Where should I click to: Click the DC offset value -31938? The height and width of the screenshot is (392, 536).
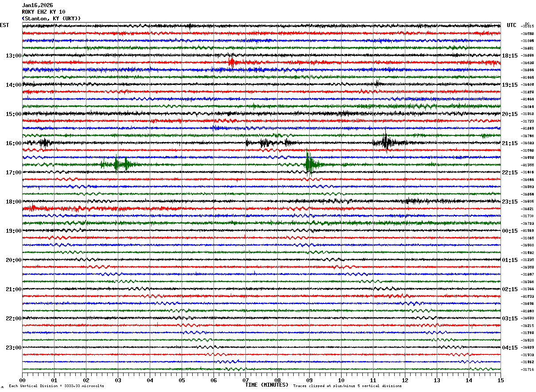[528, 355]
